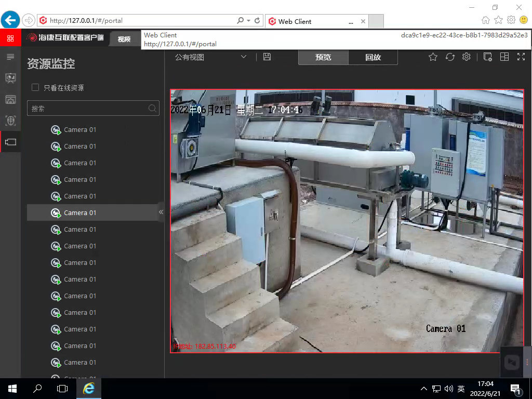Click the search magnifier icon in resource panel
532x399 pixels.
click(152, 109)
